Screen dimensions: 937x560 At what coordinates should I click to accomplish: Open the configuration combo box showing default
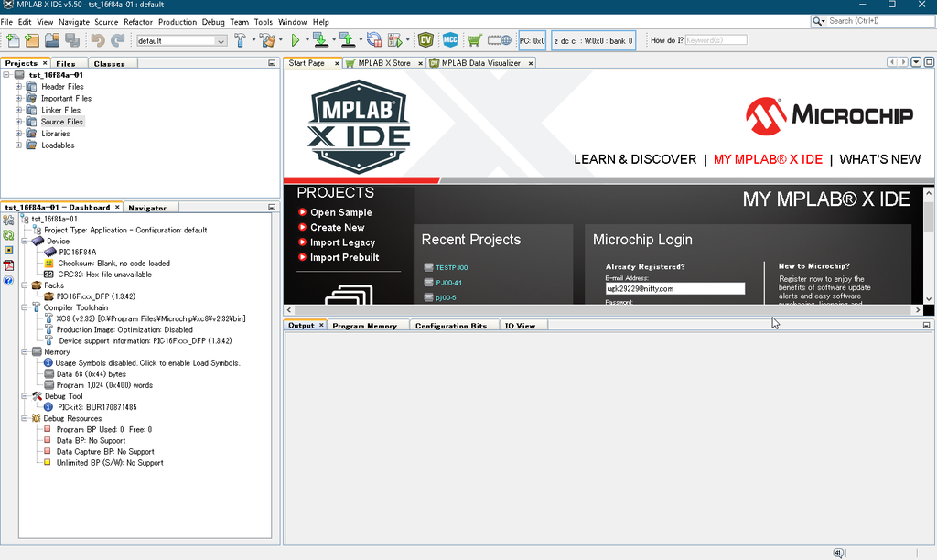point(181,40)
